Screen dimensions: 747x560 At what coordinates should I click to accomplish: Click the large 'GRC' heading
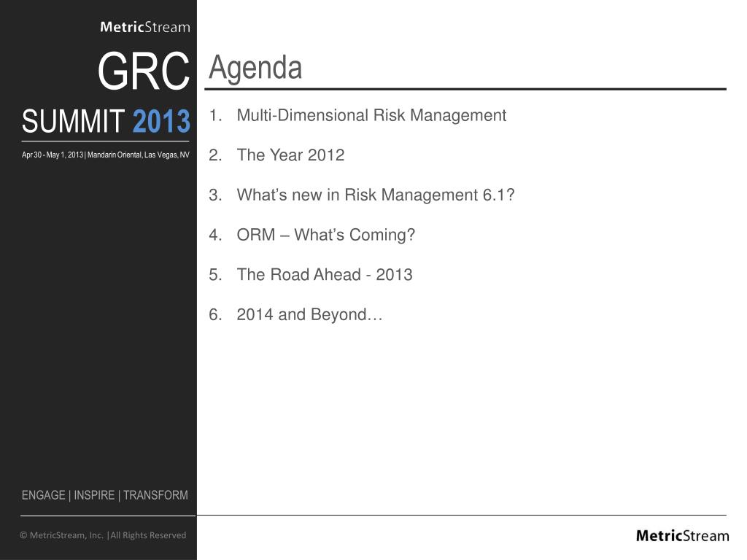pyautogui.click(x=144, y=71)
